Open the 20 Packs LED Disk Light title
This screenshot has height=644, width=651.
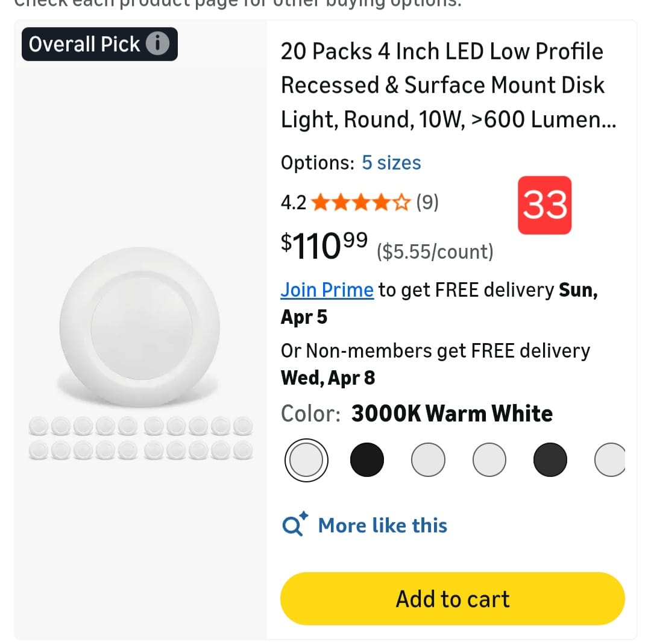442,86
